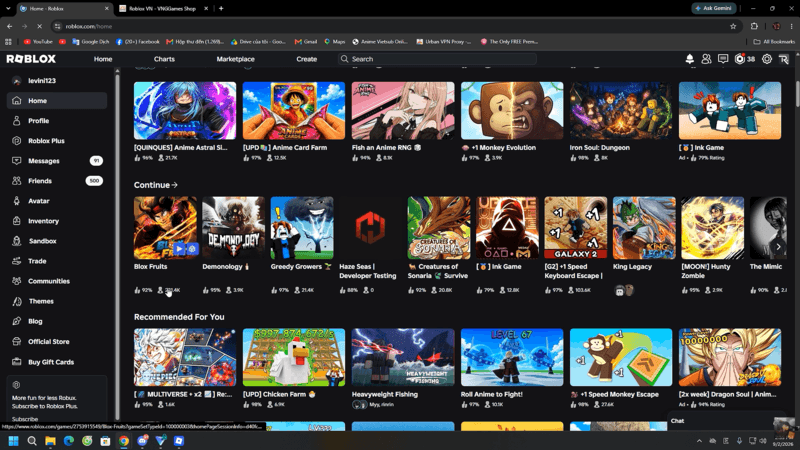Open the Heavyweight Fishing thumbnail
This screenshot has width=800, height=450.
pyautogui.click(x=403, y=357)
